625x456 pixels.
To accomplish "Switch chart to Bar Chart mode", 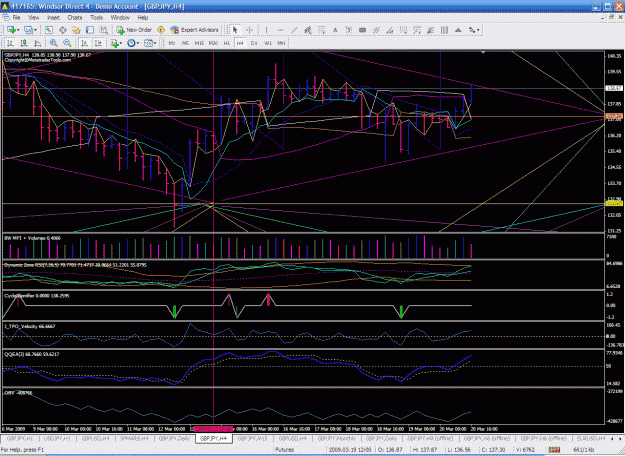I will pyautogui.click(x=10, y=43).
